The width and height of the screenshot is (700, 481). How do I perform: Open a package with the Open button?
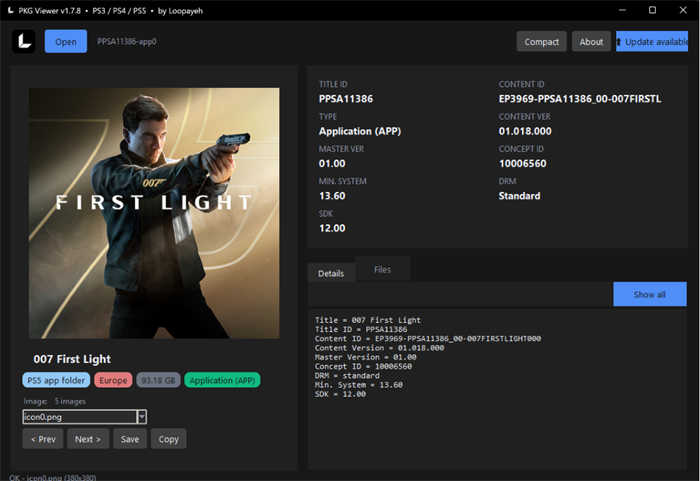pyautogui.click(x=66, y=42)
